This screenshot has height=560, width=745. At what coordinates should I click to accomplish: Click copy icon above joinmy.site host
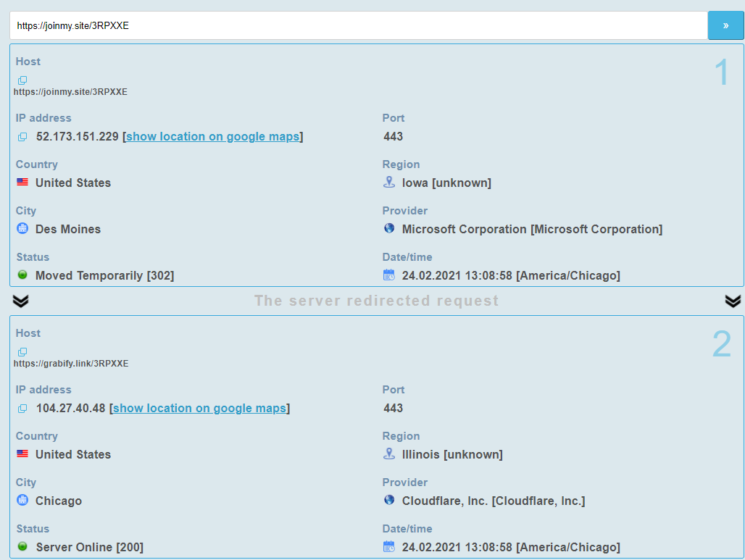pos(22,80)
